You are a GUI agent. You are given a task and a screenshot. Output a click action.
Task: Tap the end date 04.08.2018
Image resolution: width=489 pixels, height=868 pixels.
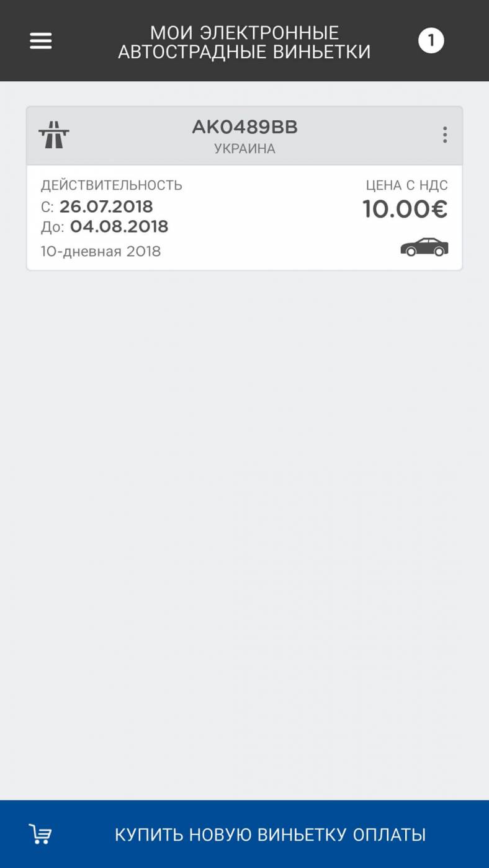(x=119, y=226)
